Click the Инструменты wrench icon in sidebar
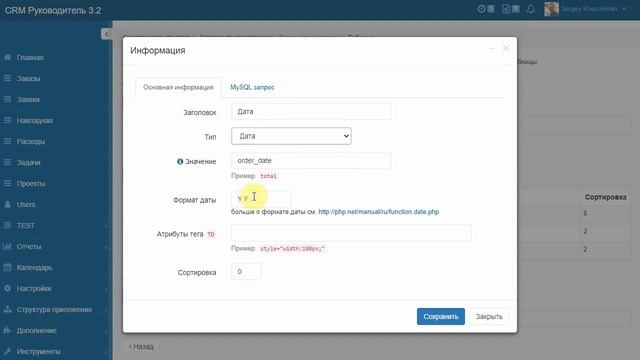 7,351
